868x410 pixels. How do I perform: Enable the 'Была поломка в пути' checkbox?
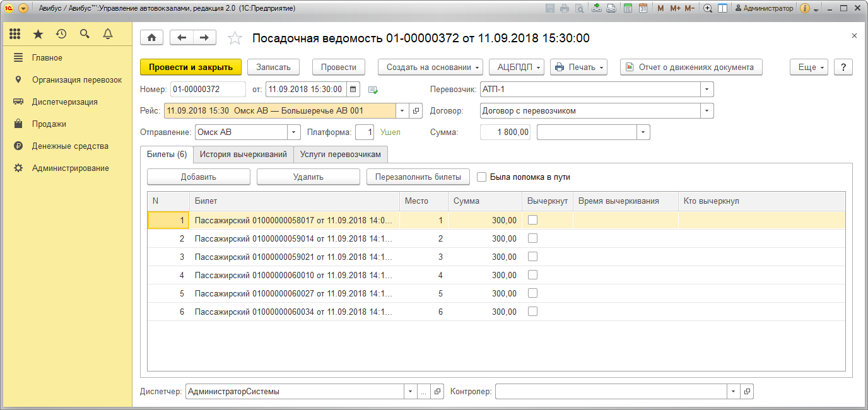(x=482, y=177)
